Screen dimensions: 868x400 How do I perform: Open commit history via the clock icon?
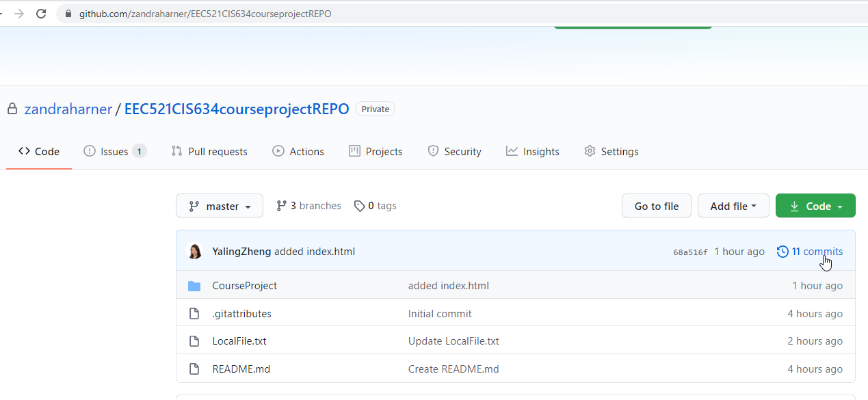click(x=782, y=251)
